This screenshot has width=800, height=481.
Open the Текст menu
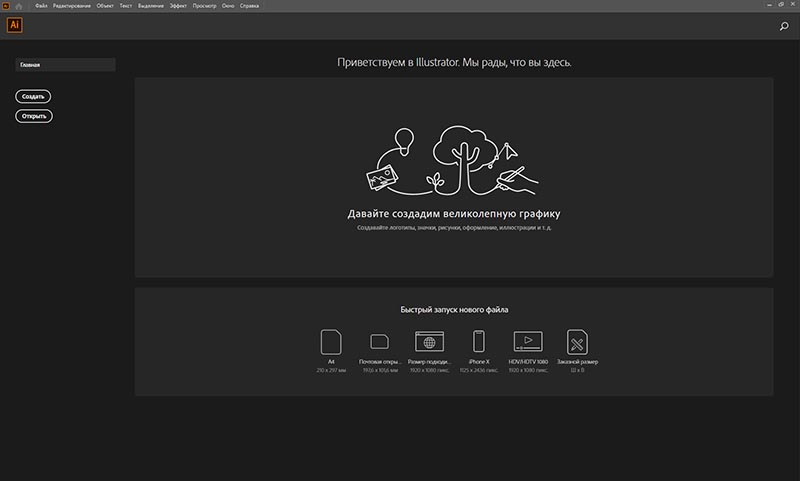pyautogui.click(x=126, y=6)
